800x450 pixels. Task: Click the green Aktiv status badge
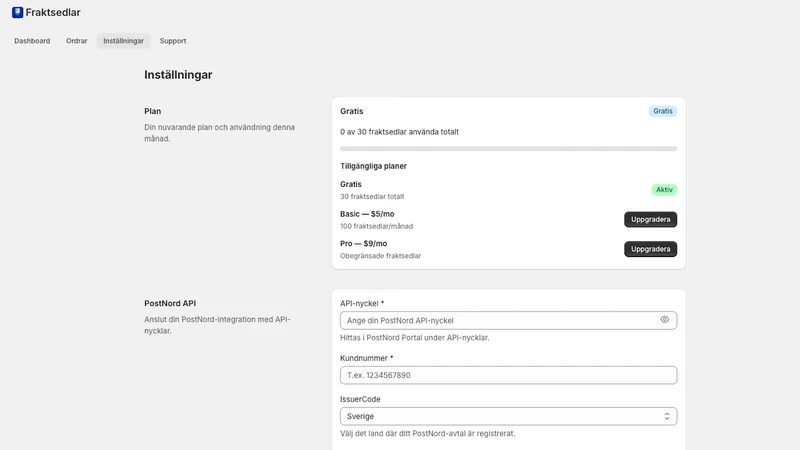click(x=664, y=190)
